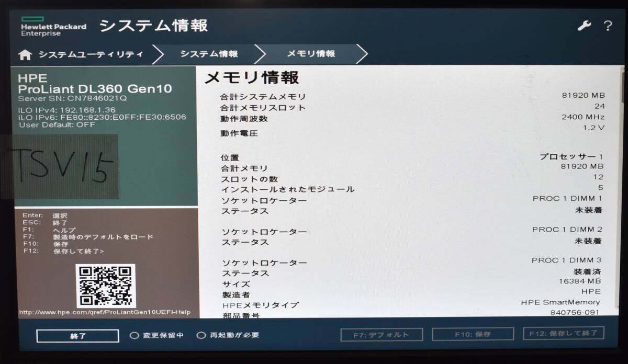Click the ProLiant DL360 Gen10 title
The image size is (628, 364).
tap(95, 89)
